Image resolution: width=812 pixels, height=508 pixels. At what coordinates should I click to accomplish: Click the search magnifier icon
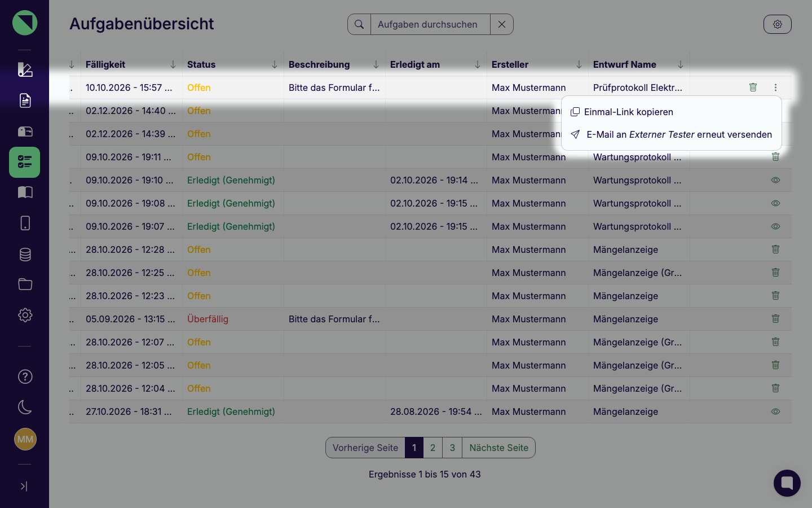[x=359, y=24]
